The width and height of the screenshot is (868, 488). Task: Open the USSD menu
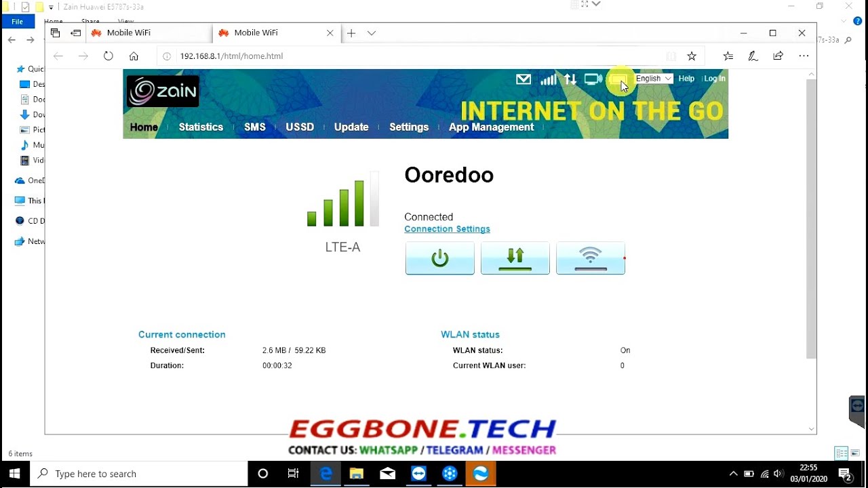pyautogui.click(x=300, y=127)
